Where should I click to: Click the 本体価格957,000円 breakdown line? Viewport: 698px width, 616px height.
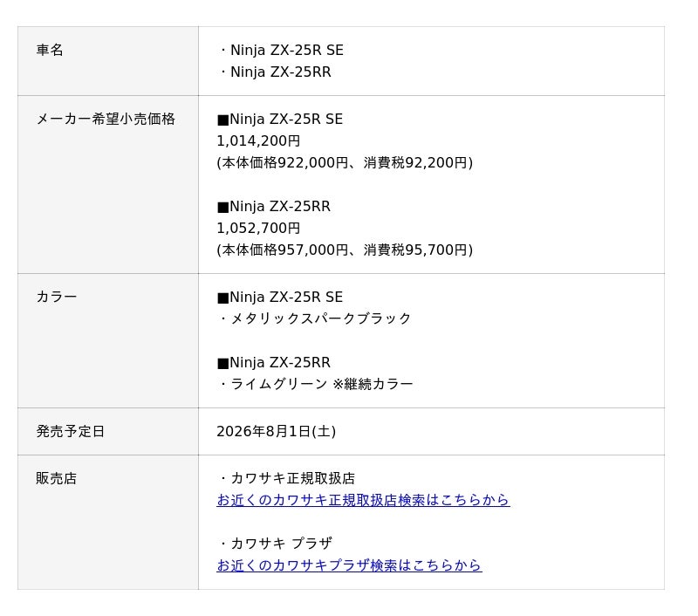[345, 250]
